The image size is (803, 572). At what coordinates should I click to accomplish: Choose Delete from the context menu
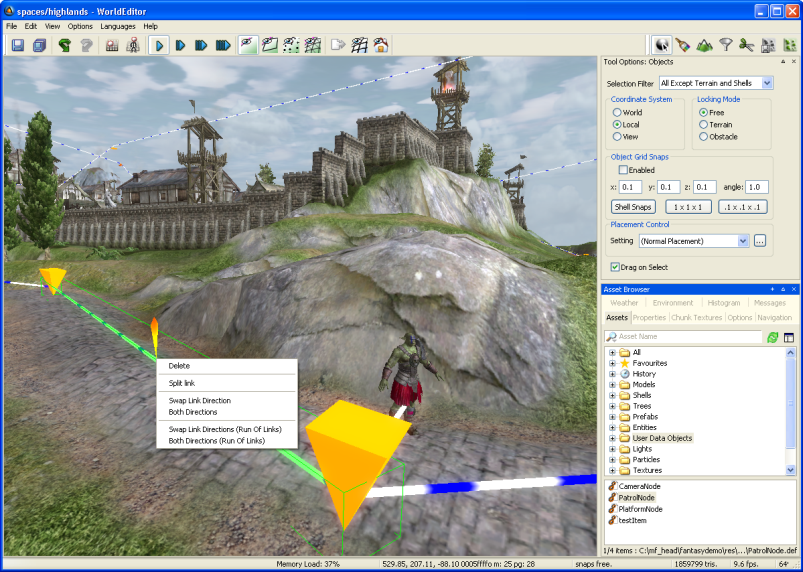coord(179,366)
